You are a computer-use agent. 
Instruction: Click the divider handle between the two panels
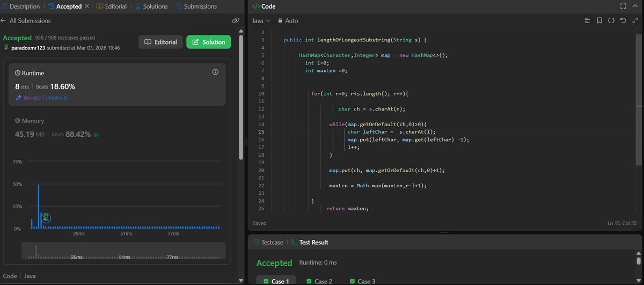pyautogui.click(x=245, y=142)
